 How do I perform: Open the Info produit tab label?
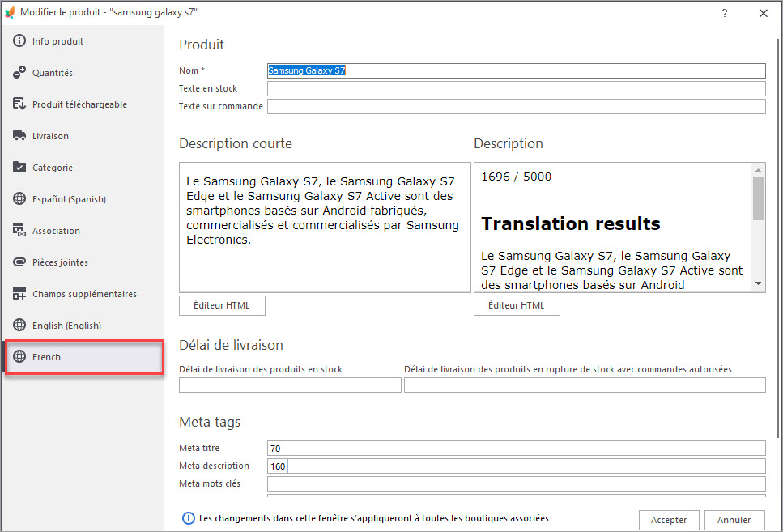[x=58, y=41]
